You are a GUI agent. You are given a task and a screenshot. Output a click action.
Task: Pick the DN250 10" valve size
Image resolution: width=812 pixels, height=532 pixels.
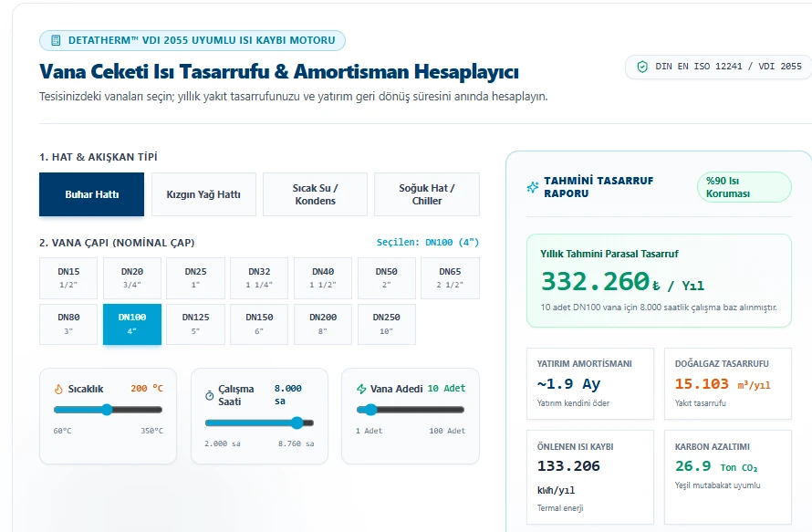386,324
